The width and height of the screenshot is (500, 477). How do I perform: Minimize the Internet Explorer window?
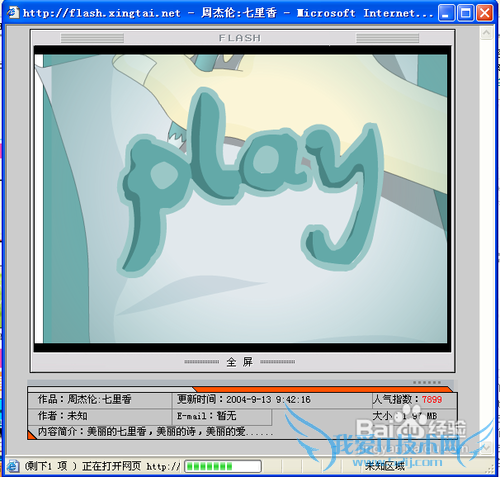pos(446,13)
